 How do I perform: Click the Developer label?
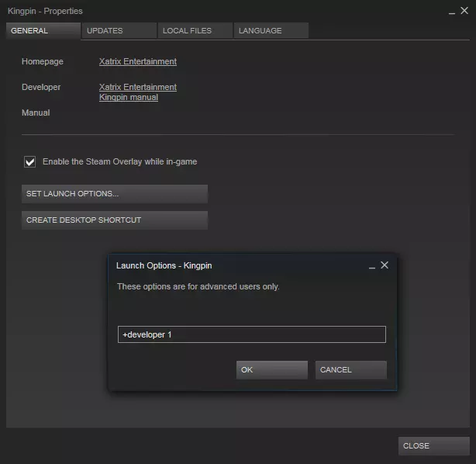point(41,87)
